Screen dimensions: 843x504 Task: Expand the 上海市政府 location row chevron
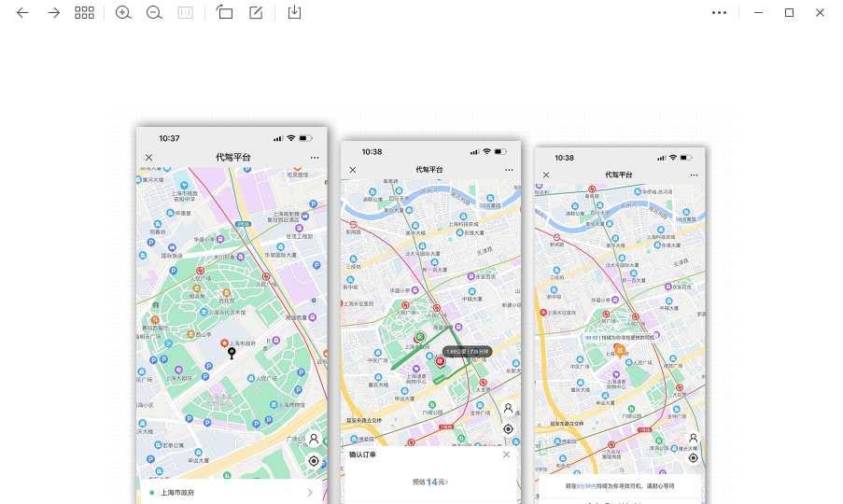(x=310, y=492)
